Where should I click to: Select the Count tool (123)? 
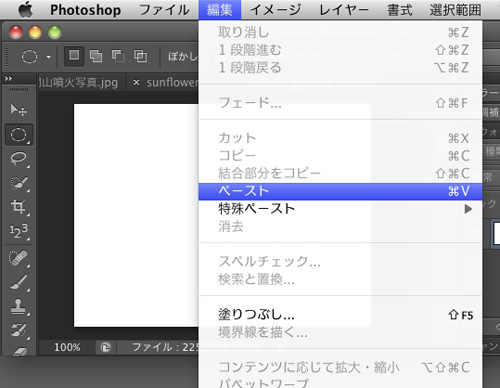pyautogui.click(x=19, y=231)
